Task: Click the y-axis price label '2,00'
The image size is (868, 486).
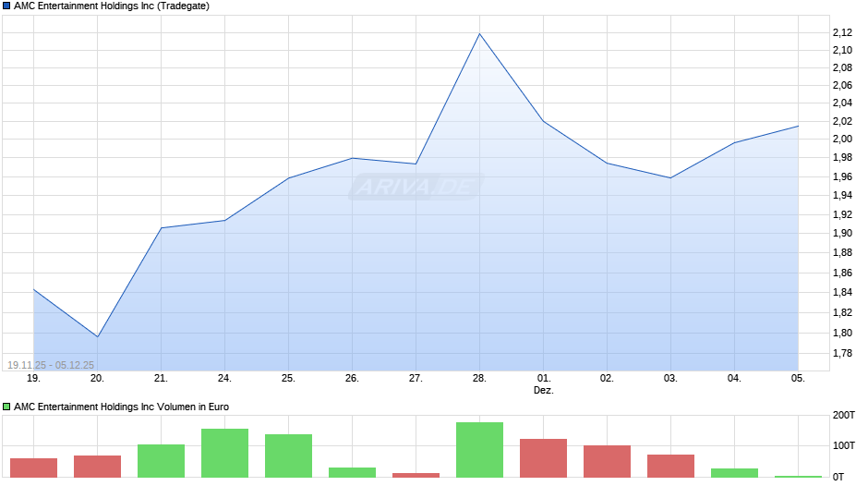Action: (842, 140)
